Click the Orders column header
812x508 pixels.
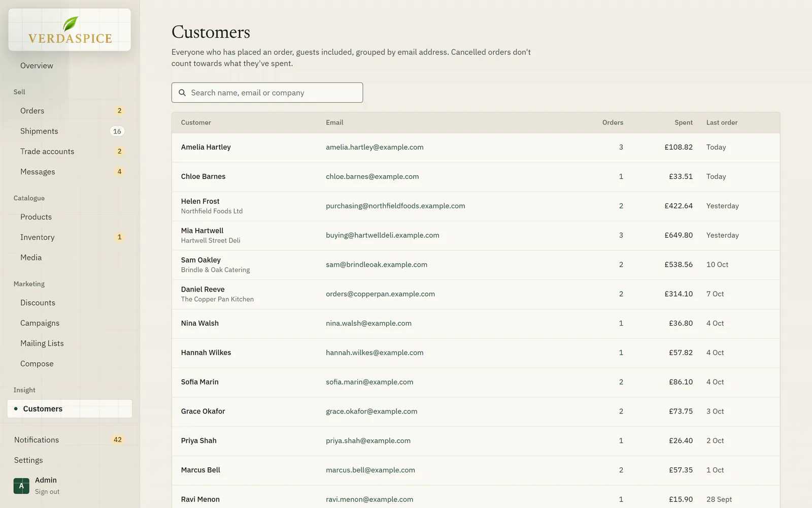pos(613,122)
